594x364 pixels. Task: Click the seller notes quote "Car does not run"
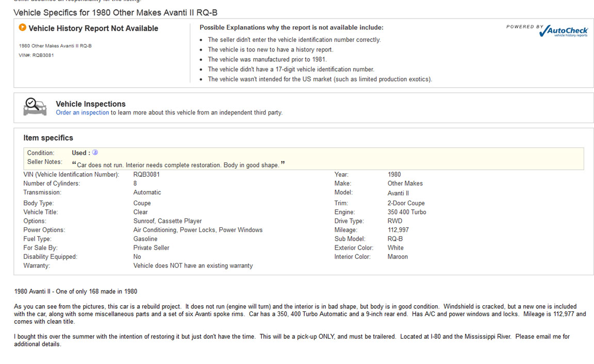178,165
